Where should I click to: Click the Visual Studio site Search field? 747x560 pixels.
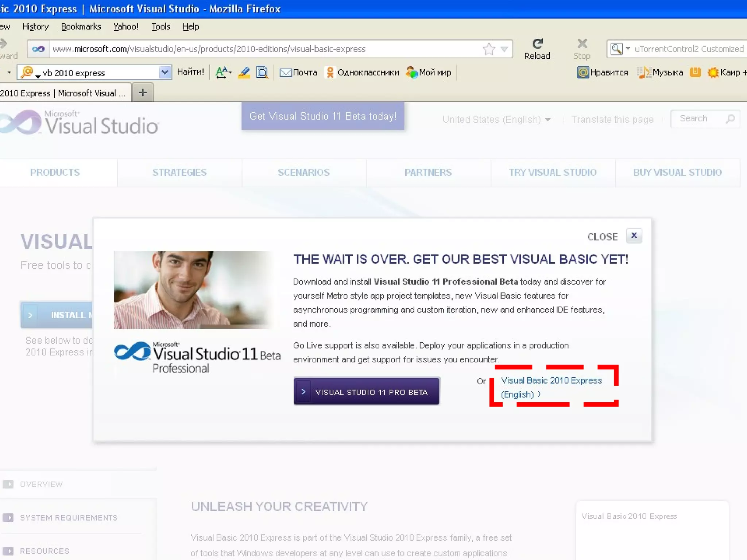[698, 119]
